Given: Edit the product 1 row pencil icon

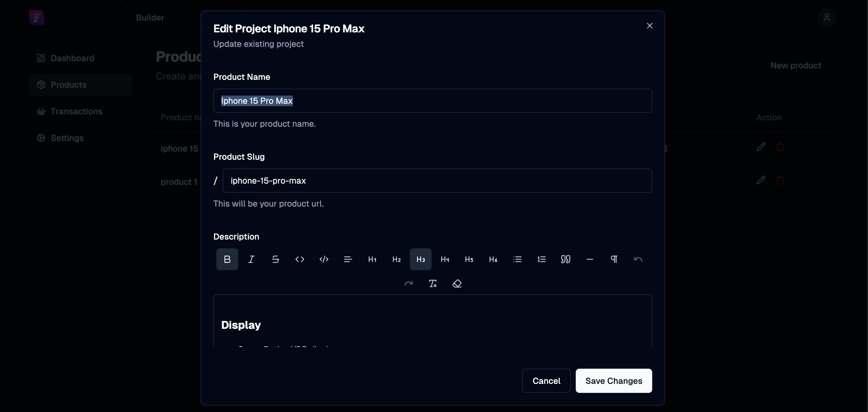Looking at the screenshot, I should [761, 180].
